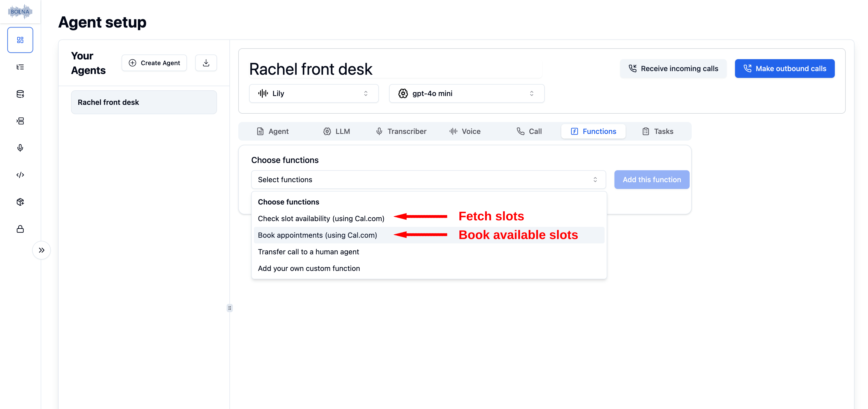This screenshot has width=868, height=409.
Task: Open the gpt-4o mini model dropdown
Action: point(466,93)
